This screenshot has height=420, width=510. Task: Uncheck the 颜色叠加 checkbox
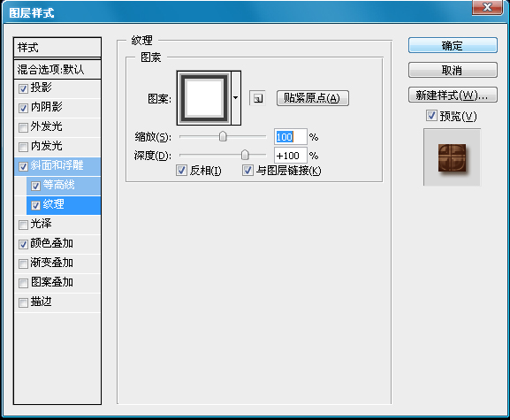click(23, 244)
